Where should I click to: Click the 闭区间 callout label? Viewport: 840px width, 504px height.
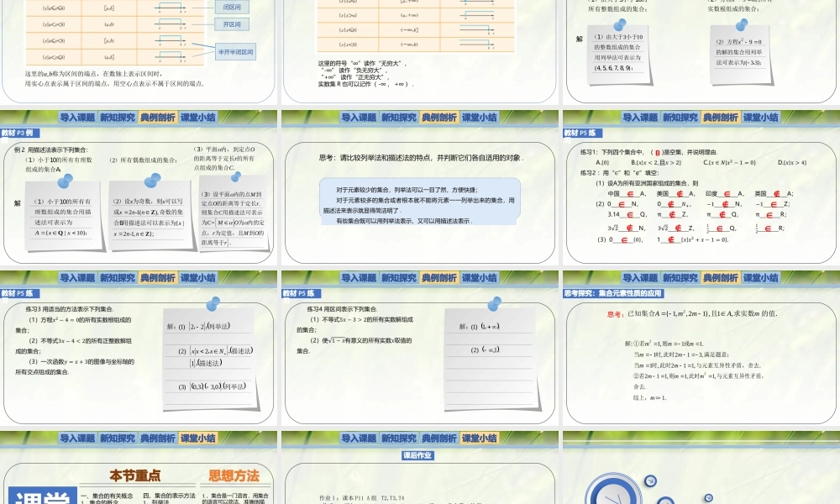[x=233, y=8]
